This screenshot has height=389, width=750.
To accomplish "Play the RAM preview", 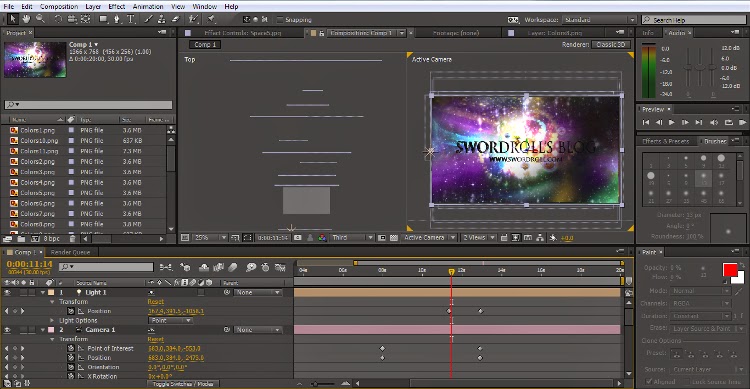I will (x=742, y=122).
